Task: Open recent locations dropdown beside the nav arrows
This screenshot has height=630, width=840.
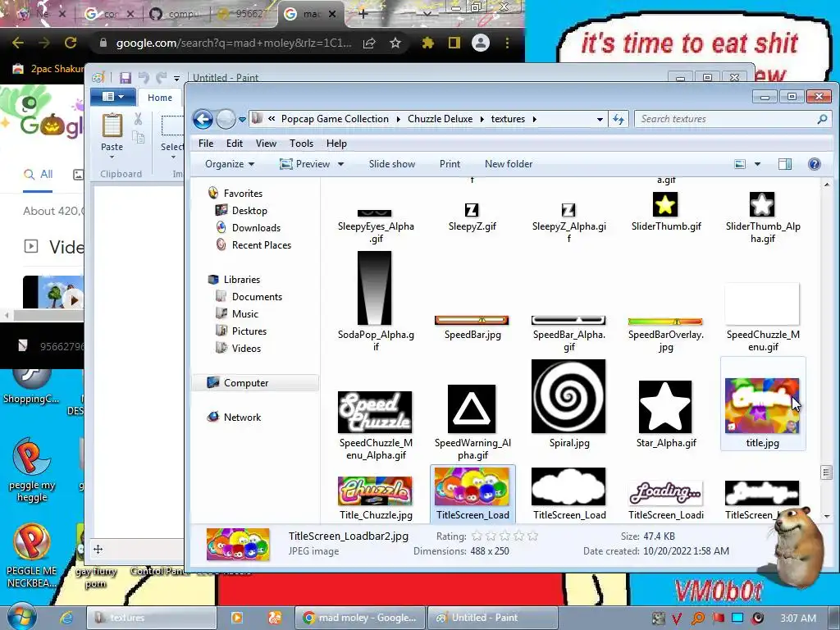Action: tap(242, 120)
